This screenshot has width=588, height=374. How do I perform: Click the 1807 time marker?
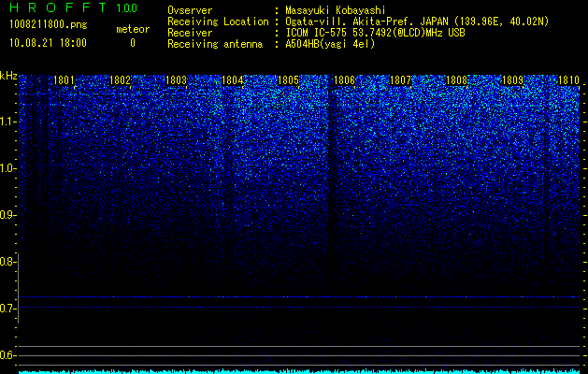click(400, 80)
